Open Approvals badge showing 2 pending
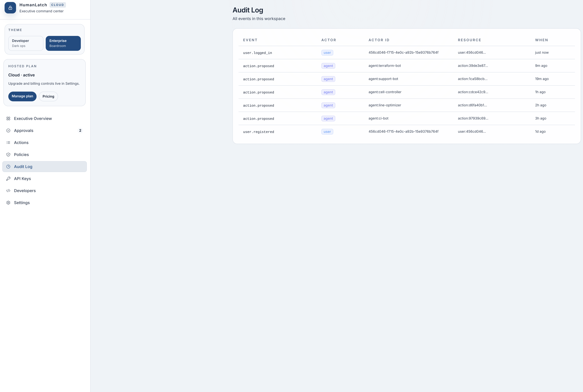The height and width of the screenshot is (392, 583). [x=80, y=131]
